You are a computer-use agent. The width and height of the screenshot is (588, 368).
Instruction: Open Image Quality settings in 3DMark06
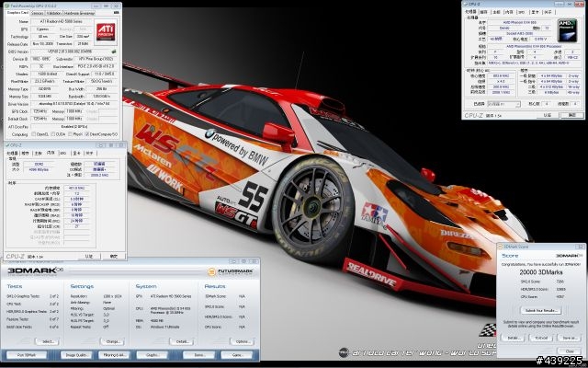pos(76,355)
